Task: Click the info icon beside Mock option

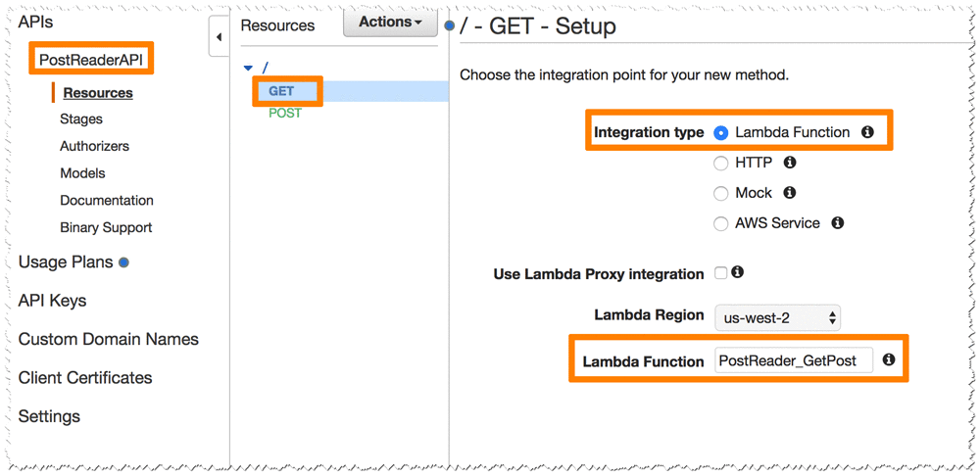Action: [x=790, y=193]
